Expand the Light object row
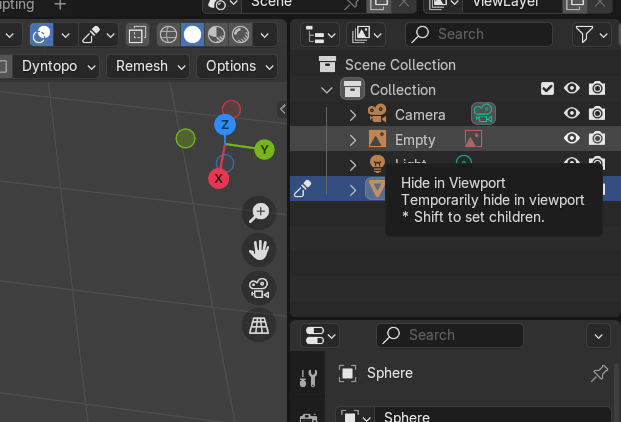This screenshot has width=621, height=422. (x=352, y=165)
